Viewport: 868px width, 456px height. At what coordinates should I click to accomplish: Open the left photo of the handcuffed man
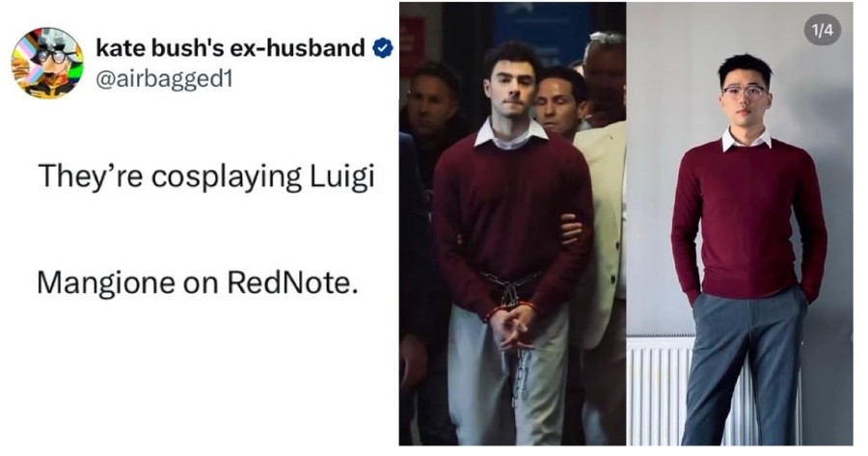click(513, 224)
